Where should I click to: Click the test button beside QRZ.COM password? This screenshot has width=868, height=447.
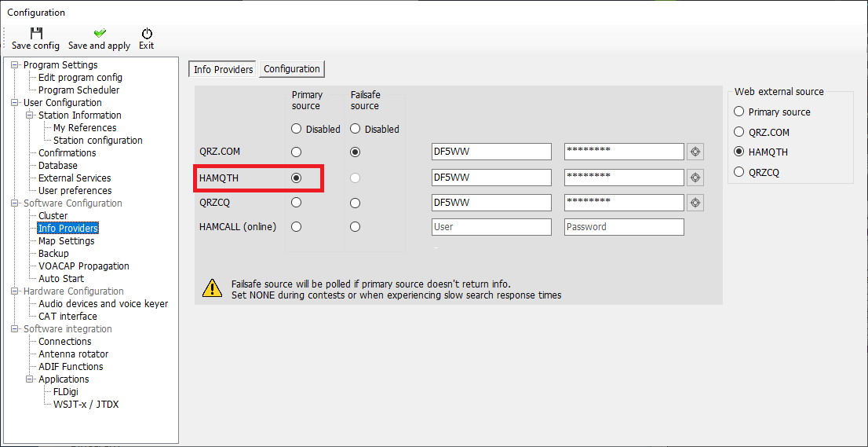point(695,152)
